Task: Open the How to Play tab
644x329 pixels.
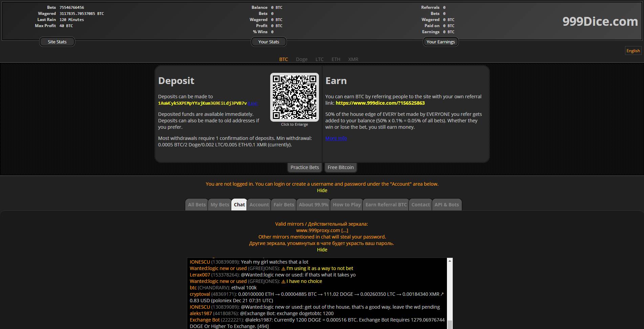Action: (x=346, y=205)
